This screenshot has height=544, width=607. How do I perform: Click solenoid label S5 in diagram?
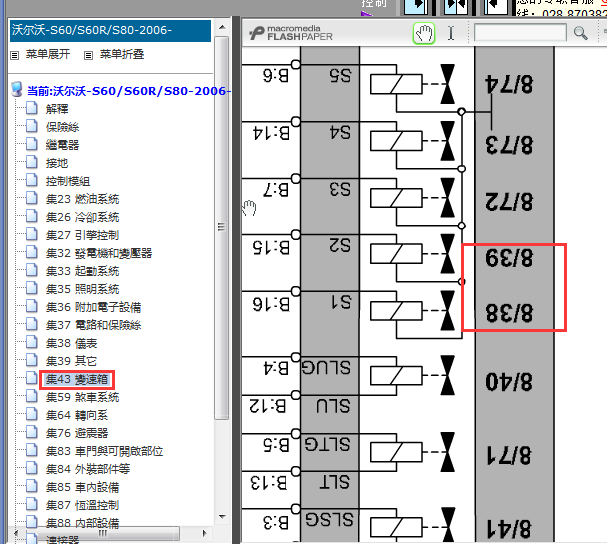pyautogui.click(x=340, y=76)
